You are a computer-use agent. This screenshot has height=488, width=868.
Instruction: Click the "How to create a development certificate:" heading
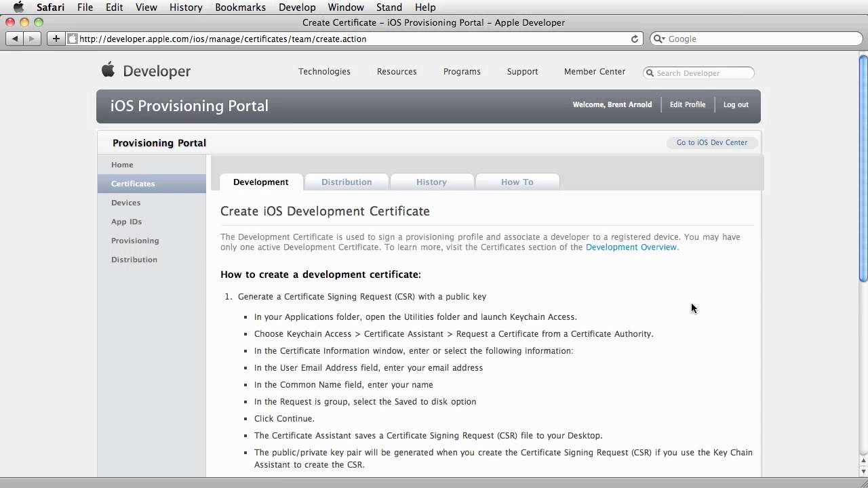[x=321, y=274]
